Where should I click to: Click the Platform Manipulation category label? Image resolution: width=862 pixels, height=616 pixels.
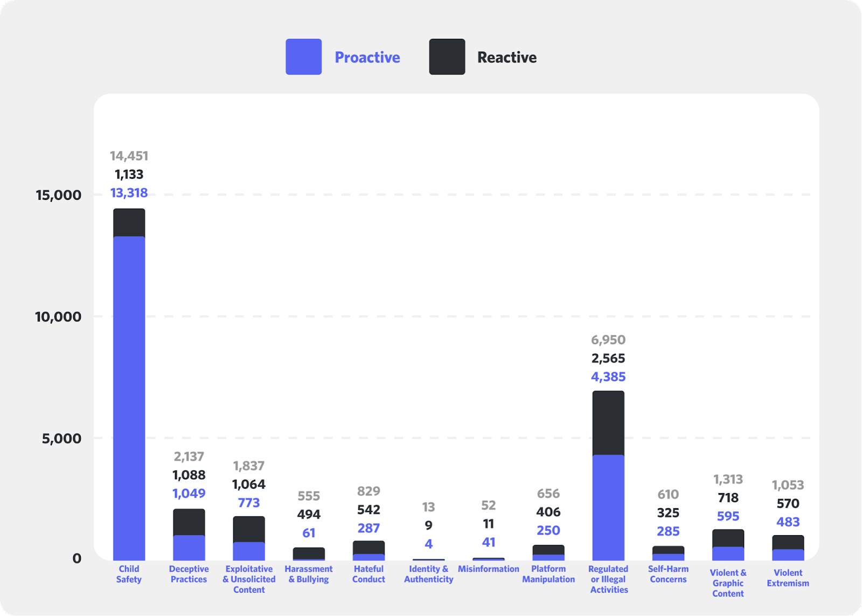pyautogui.click(x=548, y=575)
